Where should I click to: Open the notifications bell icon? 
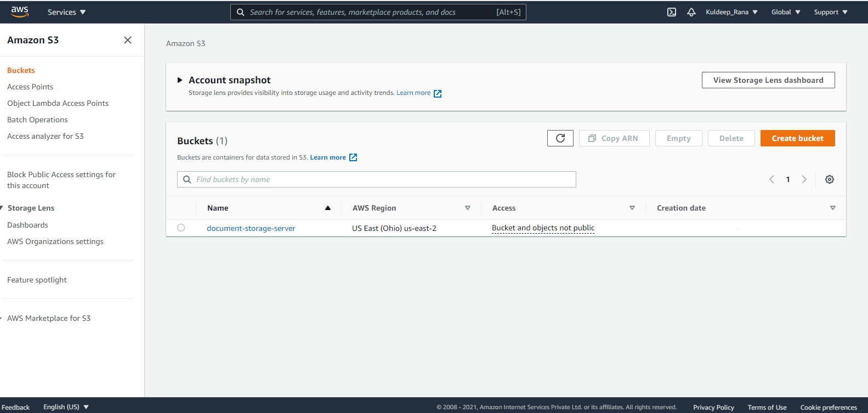pos(691,12)
